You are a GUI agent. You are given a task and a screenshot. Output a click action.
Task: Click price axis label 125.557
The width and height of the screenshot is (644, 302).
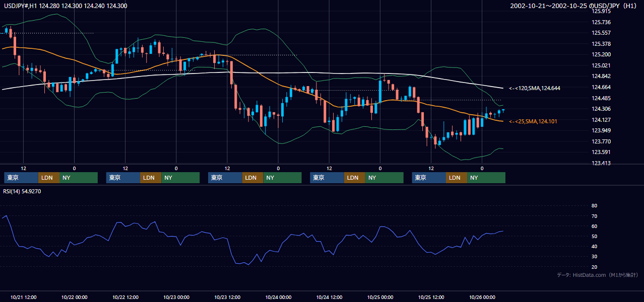(x=601, y=33)
